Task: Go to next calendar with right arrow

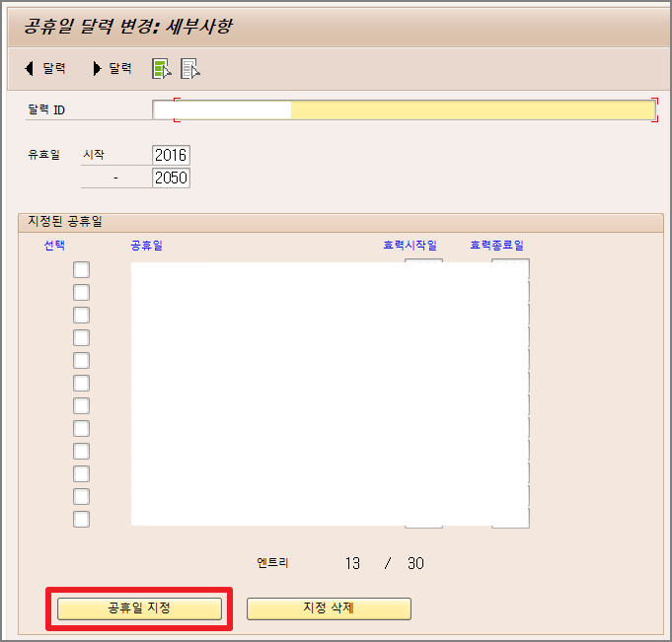Action: click(112, 68)
